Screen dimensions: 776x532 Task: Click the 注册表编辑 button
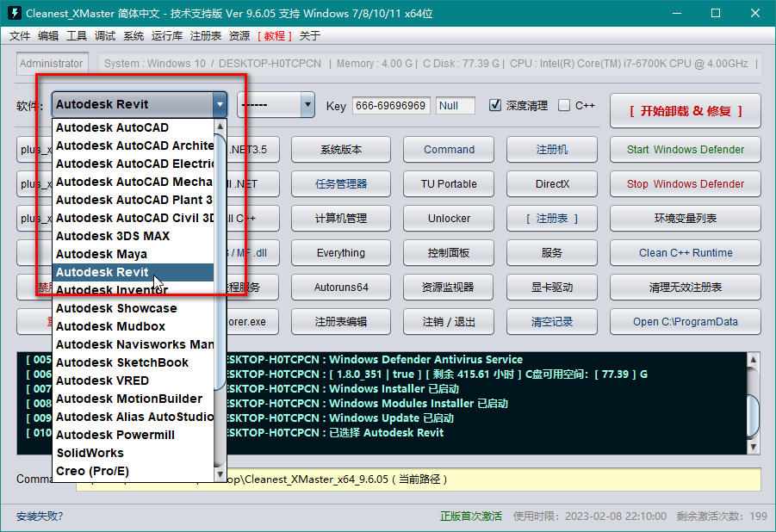(x=341, y=322)
